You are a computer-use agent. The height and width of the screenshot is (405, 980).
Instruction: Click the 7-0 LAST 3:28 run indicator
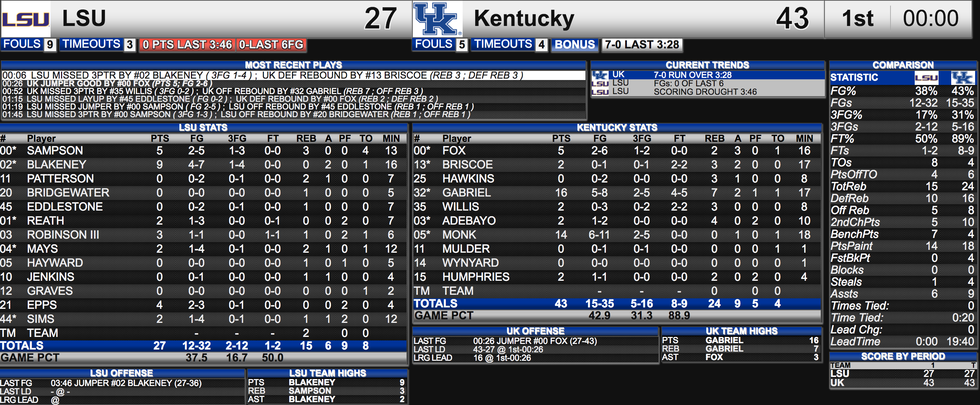[642, 45]
